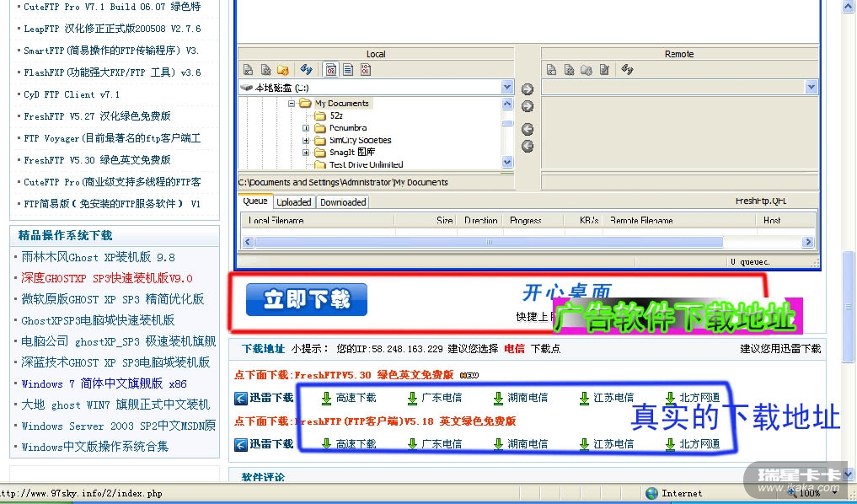
Task: Click the folder-with-star new folder icon in Local toolbar
Action: point(282,70)
